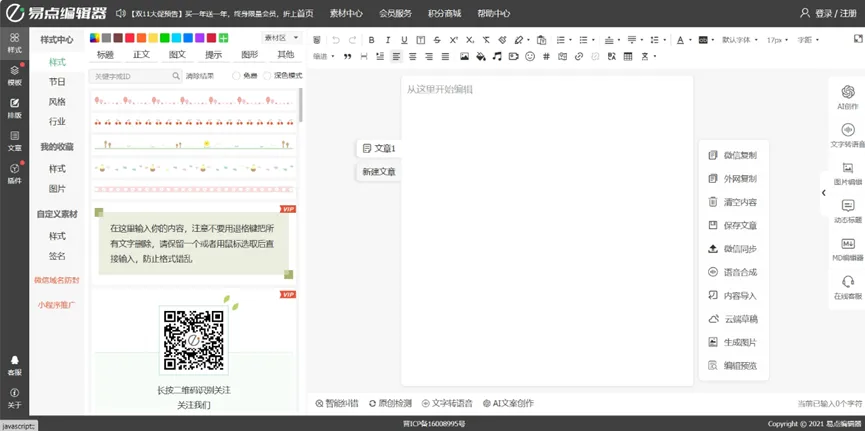Open the 默认字体 font dropdown
The image size is (865, 431).
tap(738, 40)
